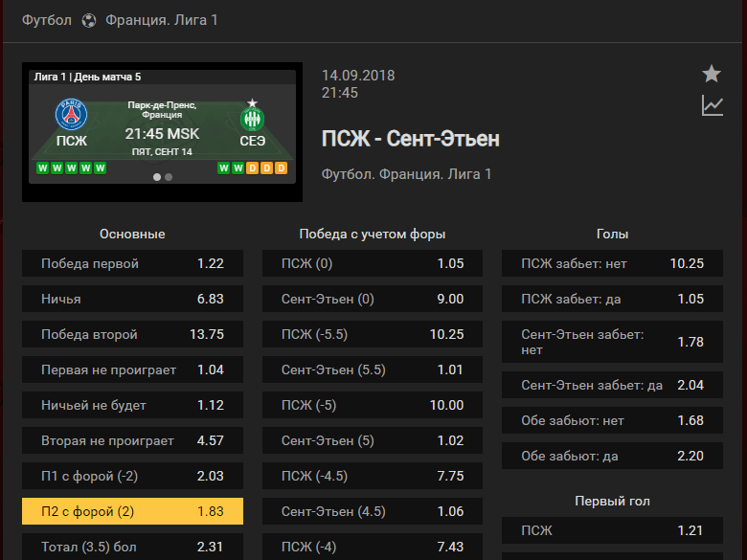
Task: Select ПСЖ (-4) at 7.43
Action: 373,547
